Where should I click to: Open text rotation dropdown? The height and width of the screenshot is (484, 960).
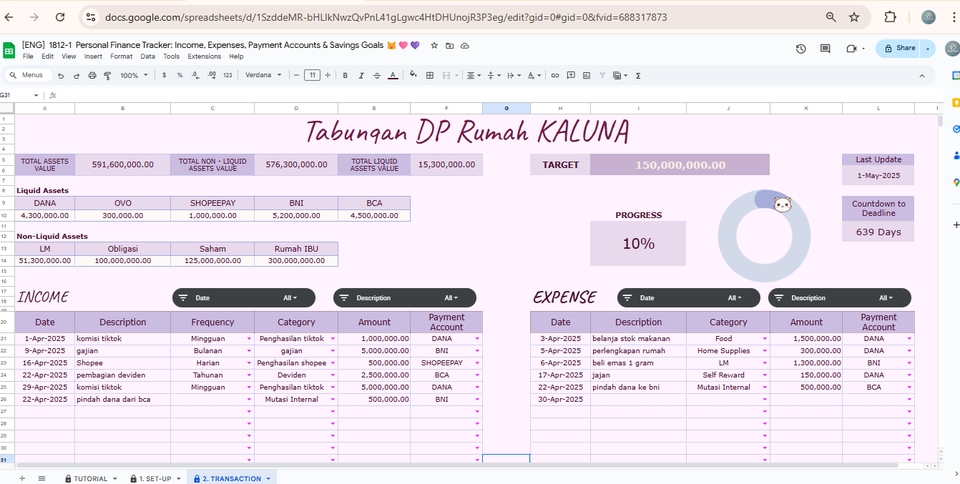coord(534,75)
